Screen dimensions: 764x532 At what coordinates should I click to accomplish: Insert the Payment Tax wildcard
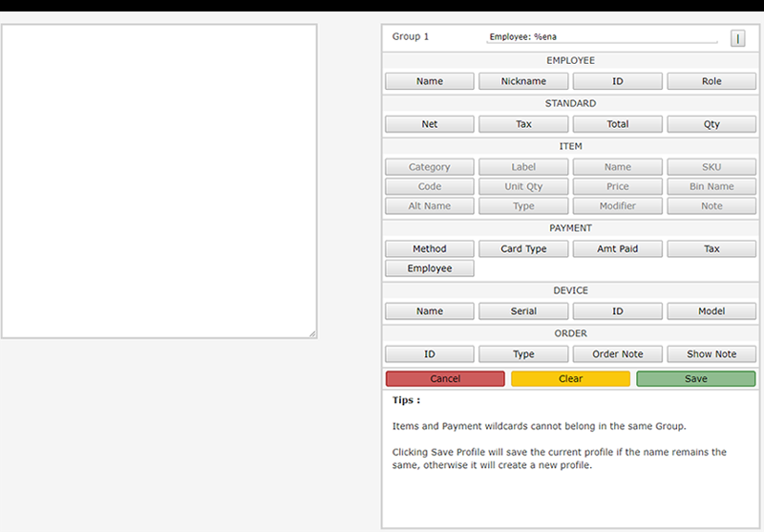(711, 249)
